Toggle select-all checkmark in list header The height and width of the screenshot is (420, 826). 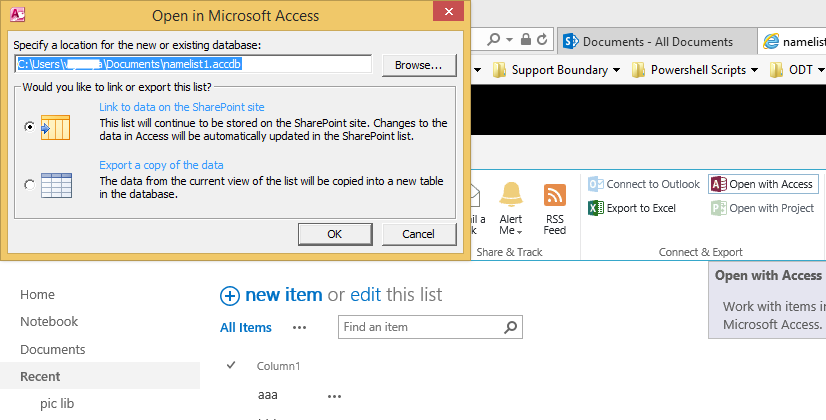click(231, 365)
